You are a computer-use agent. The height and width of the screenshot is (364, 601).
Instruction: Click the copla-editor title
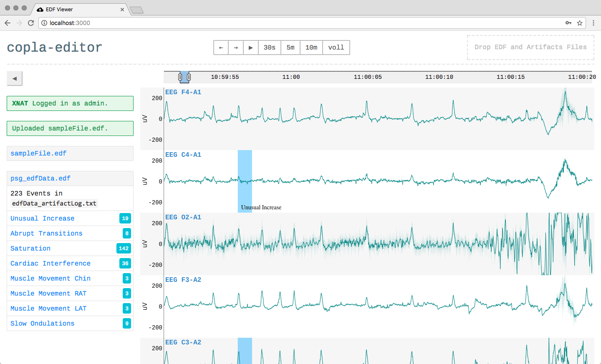[x=55, y=48]
